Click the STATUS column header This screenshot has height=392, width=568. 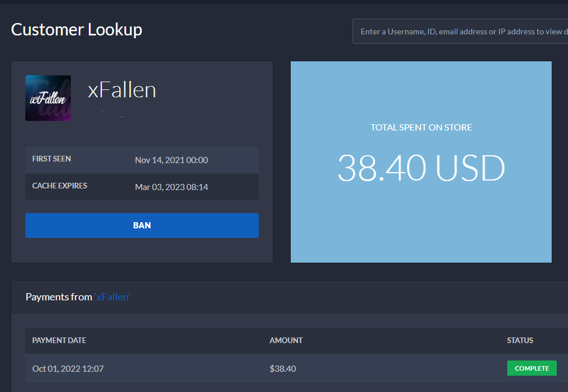pyautogui.click(x=520, y=340)
